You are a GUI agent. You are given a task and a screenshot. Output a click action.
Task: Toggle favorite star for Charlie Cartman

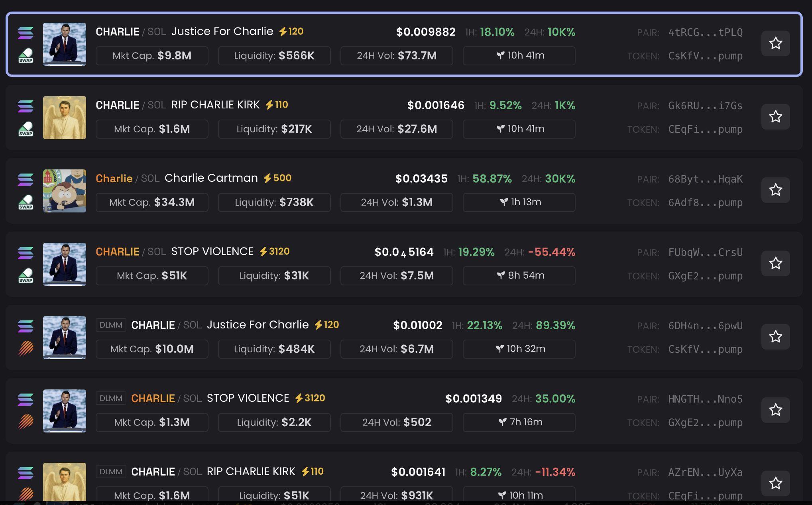tap(775, 190)
